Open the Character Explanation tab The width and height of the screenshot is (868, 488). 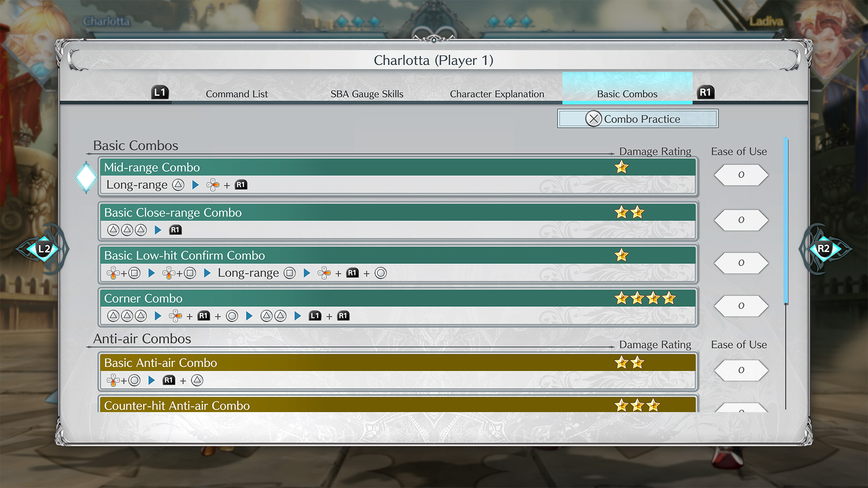tap(497, 94)
